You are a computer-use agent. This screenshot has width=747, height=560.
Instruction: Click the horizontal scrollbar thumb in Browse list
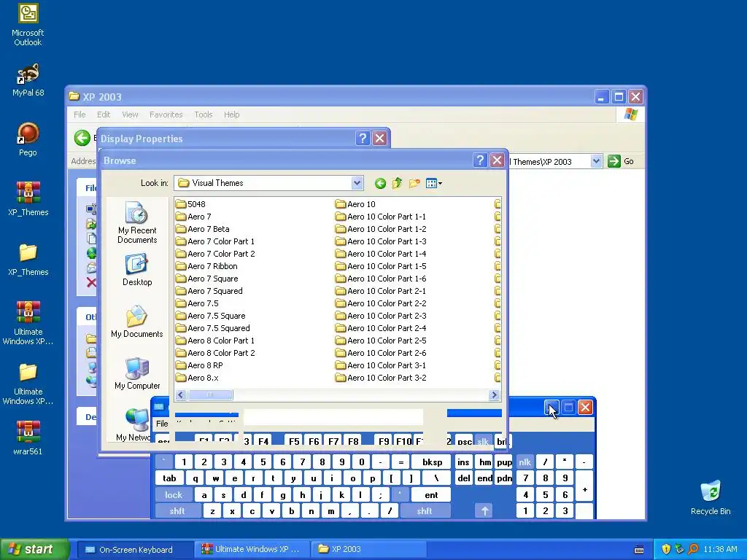[x=209, y=394]
